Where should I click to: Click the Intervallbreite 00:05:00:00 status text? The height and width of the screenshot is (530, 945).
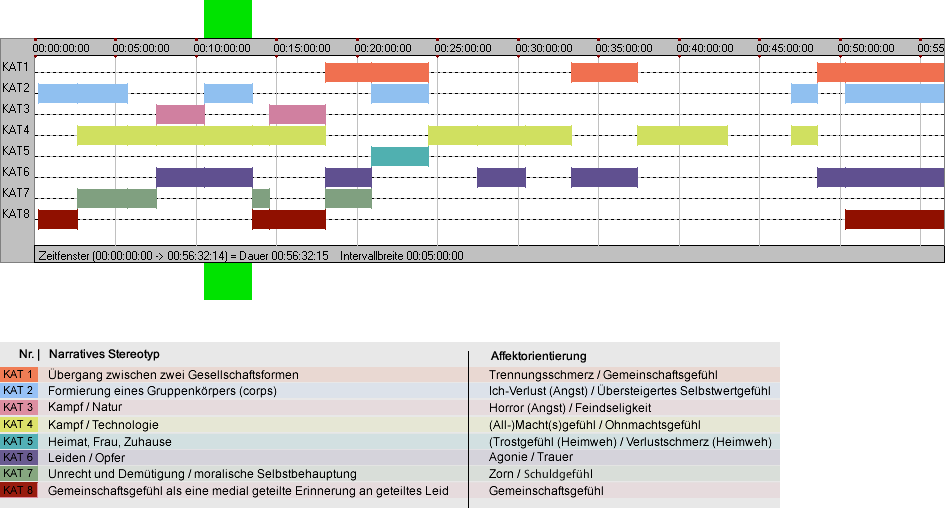(x=402, y=256)
